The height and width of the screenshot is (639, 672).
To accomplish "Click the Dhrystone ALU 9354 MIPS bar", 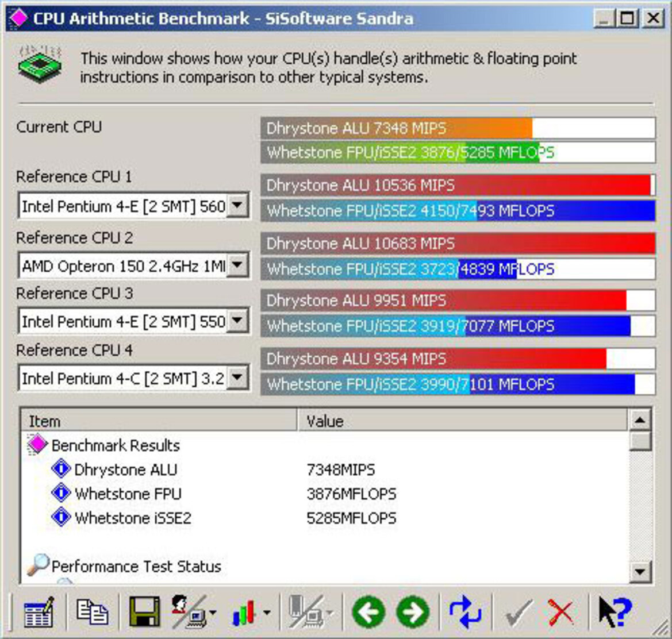I will [458, 359].
